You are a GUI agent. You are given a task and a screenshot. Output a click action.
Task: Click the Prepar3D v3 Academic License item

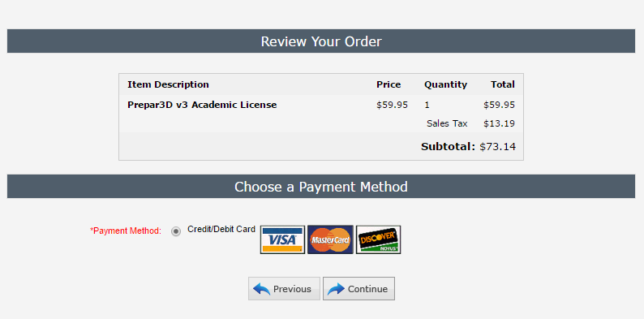tap(202, 105)
